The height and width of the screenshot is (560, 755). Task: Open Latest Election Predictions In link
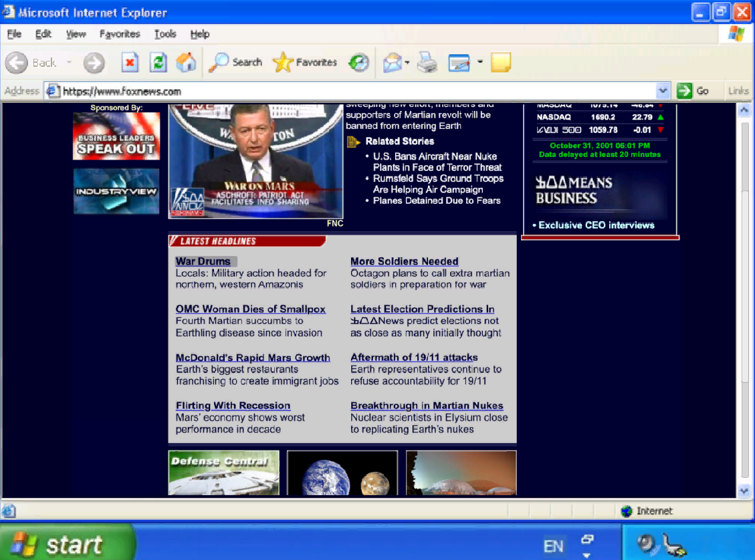(x=422, y=309)
